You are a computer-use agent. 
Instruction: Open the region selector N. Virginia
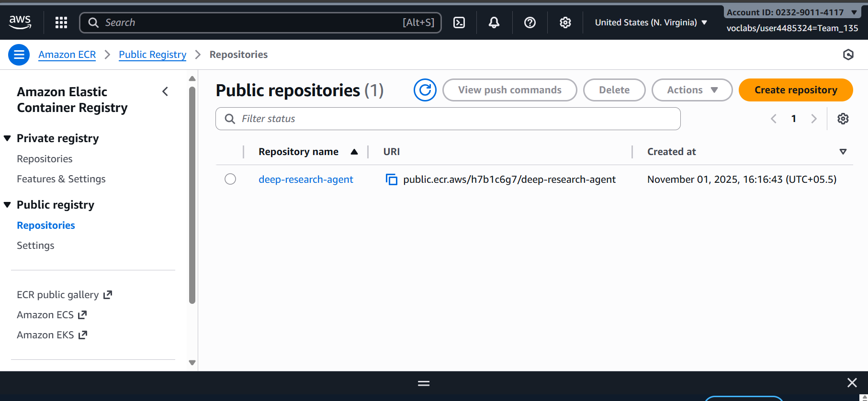(x=651, y=22)
